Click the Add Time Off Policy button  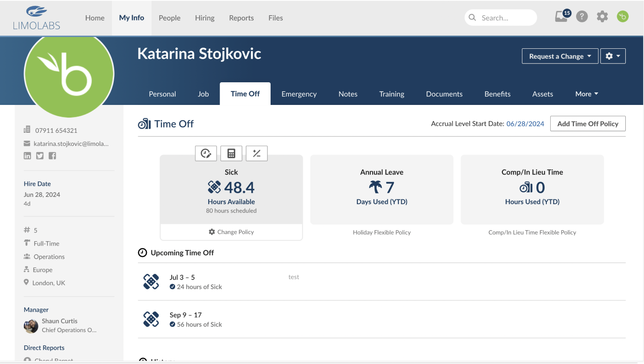coord(588,124)
